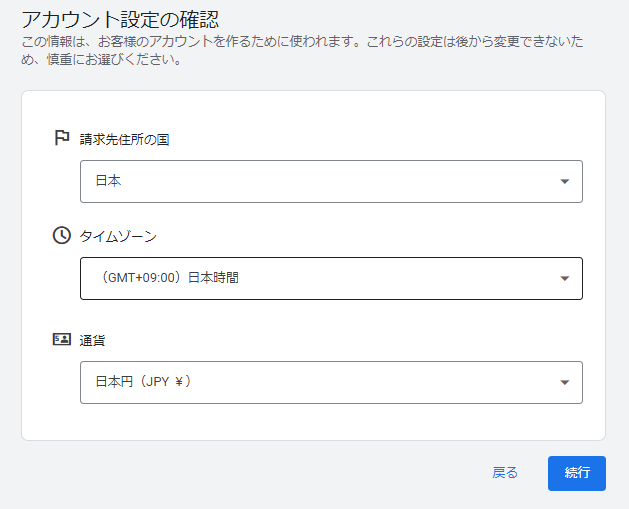Click the flag icon beside 請求先住所の国
The height and width of the screenshot is (509, 629).
61,138
